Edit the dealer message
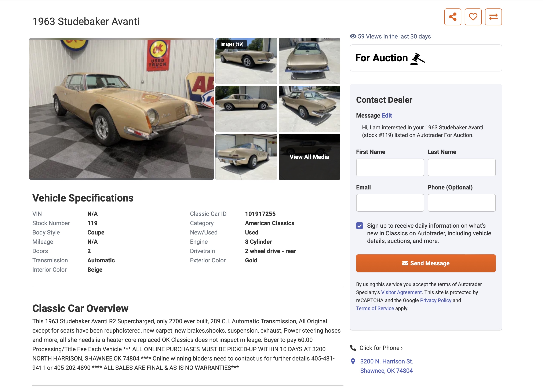The width and height of the screenshot is (543, 392). [x=387, y=115]
